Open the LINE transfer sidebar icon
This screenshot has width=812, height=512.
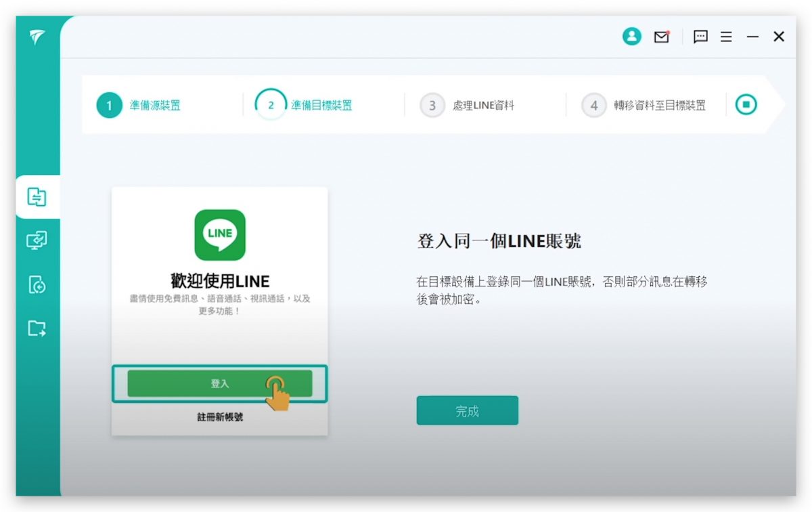click(37, 197)
